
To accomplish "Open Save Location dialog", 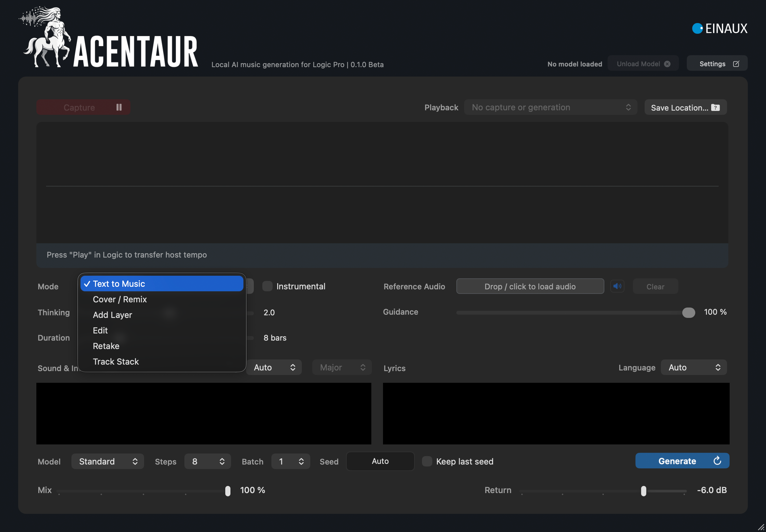I will 685,107.
